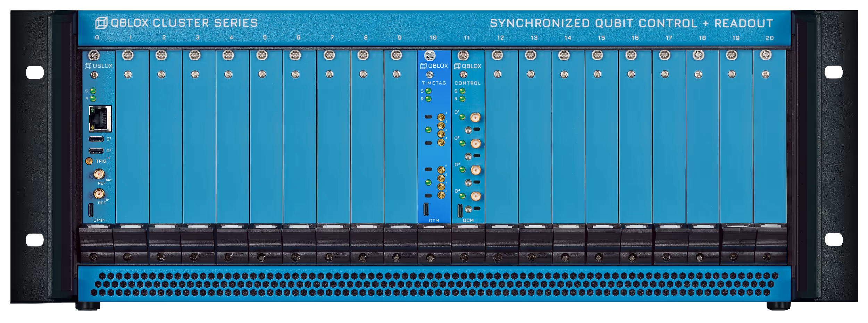Click the ventilation grille at the chassis bottom
Viewport: 868px width, 323px height.
point(434,284)
